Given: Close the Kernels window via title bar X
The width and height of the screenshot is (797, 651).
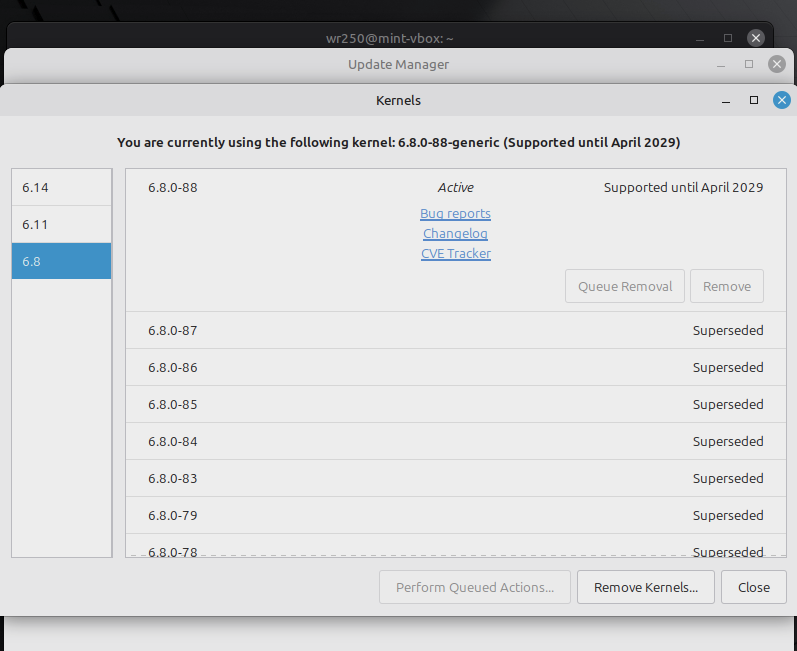Looking at the screenshot, I should [782, 100].
